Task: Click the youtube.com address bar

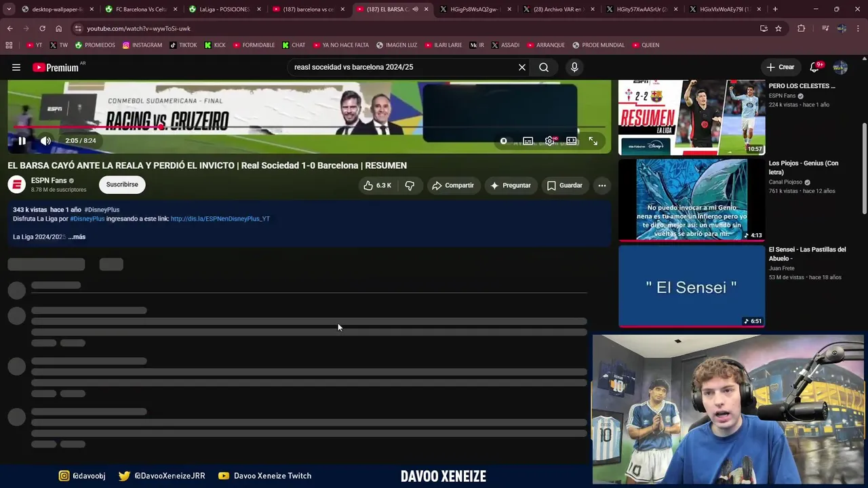Action: tap(420, 28)
